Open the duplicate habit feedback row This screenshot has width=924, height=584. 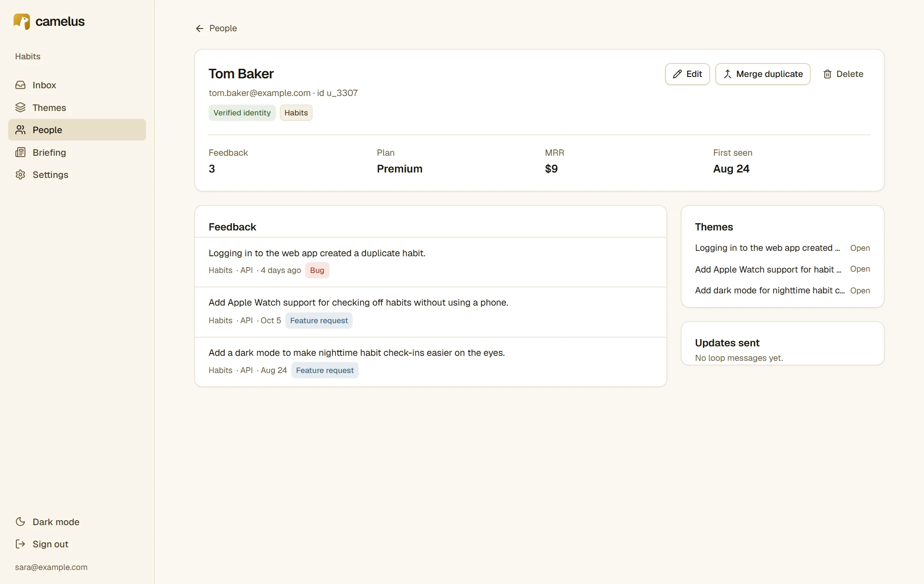[431, 262]
